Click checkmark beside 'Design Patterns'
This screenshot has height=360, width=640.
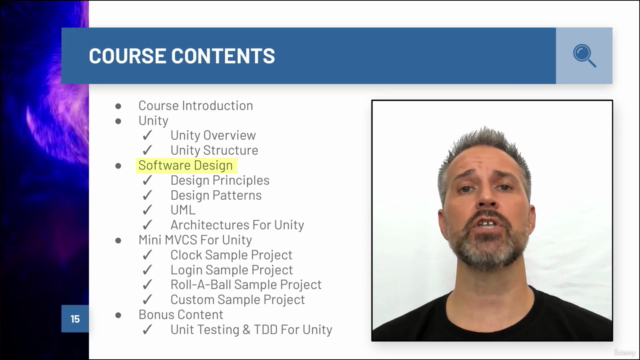click(x=147, y=195)
